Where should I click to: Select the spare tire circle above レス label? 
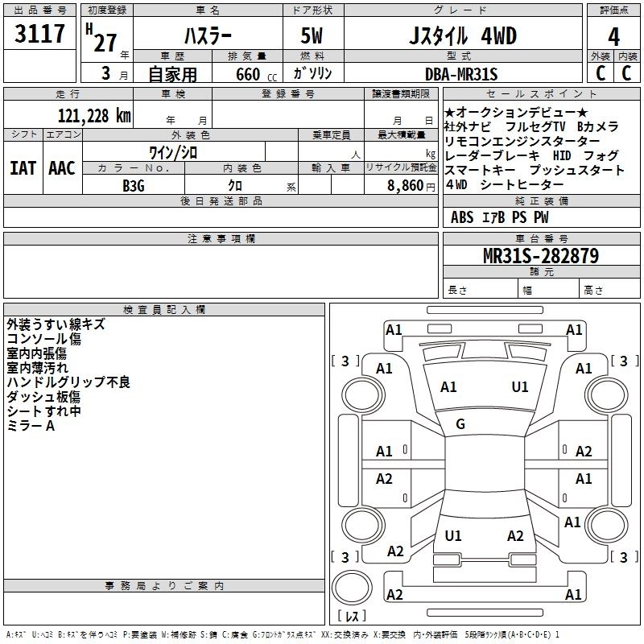351,585
